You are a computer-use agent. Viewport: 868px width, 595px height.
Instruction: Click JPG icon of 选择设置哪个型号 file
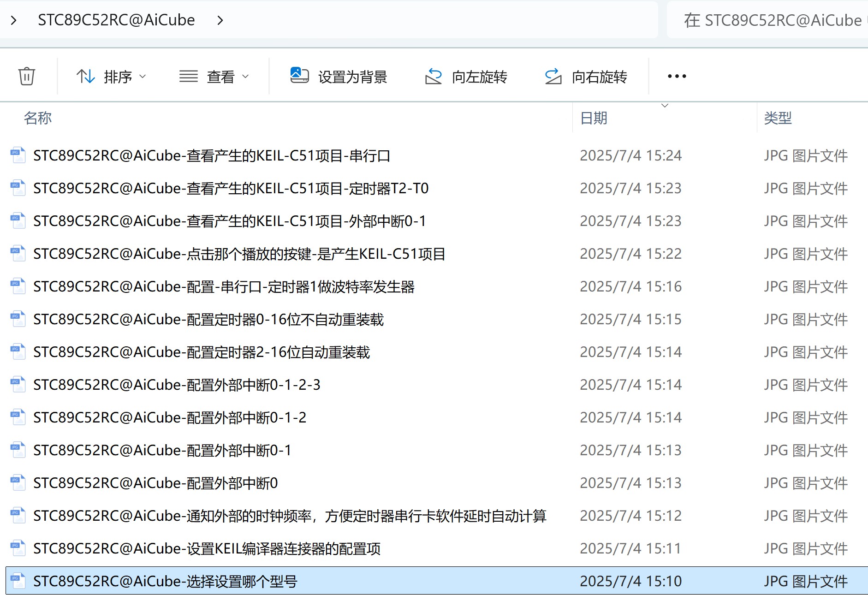18,581
